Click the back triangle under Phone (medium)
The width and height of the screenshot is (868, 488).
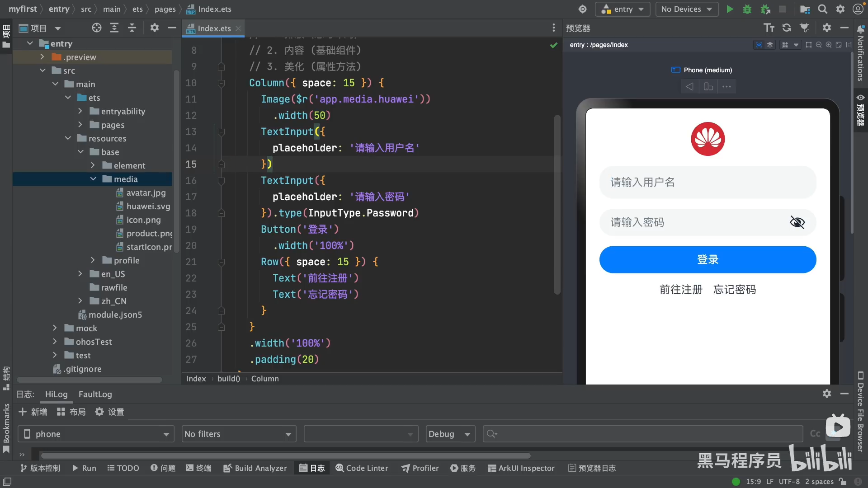[x=689, y=86]
